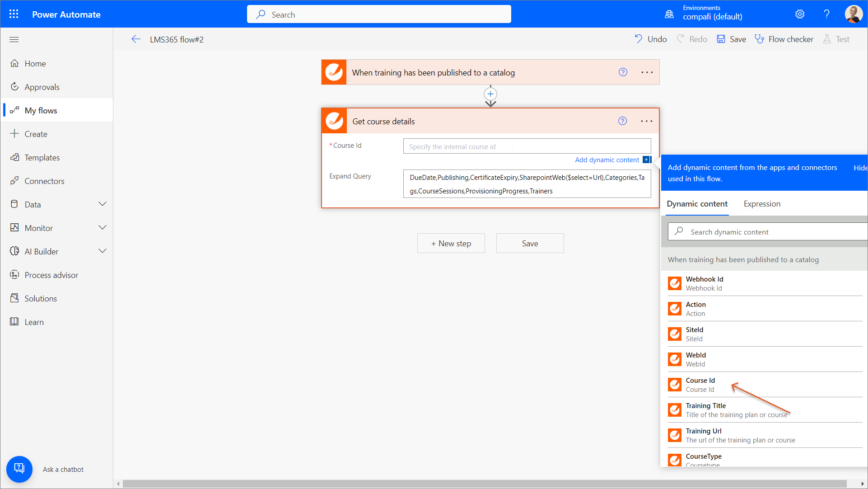Click help icon on trigger card
Screen dimensions: 868x489
coord(623,72)
